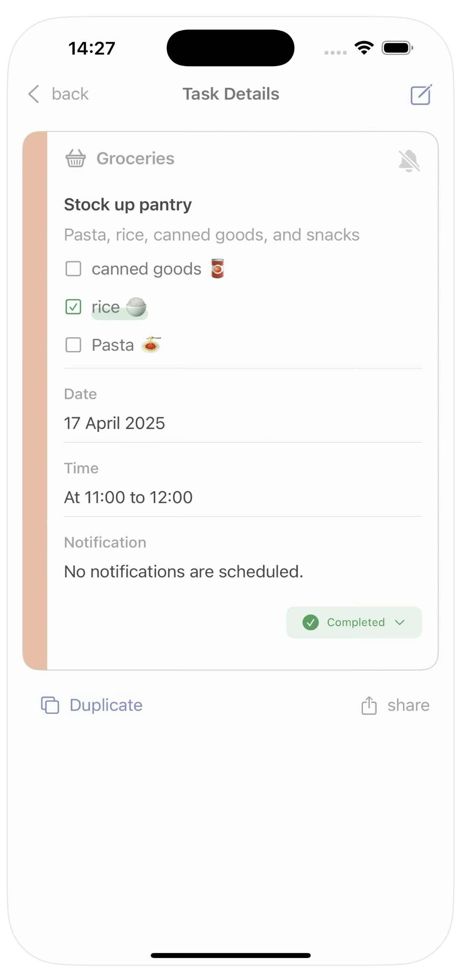The width and height of the screenshot is (466, 980).
Task: Open the Completed status dropdown
Action: tap(354, 622)
